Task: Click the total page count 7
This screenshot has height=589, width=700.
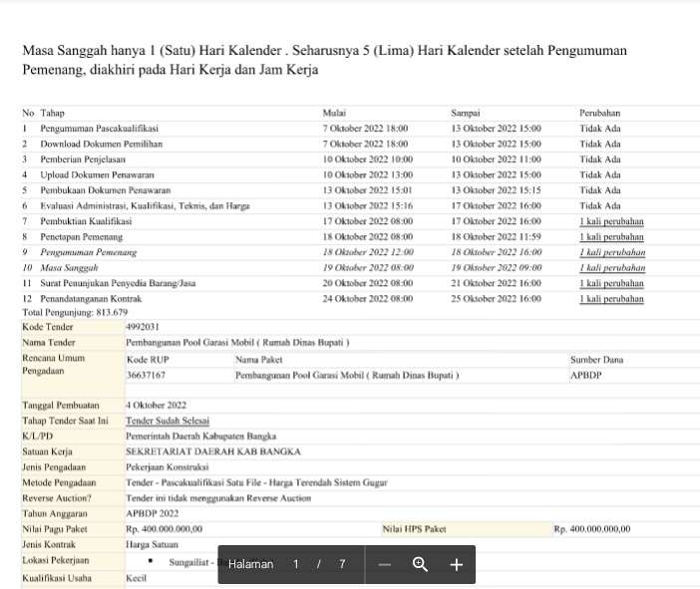Action: coord(342,564)
